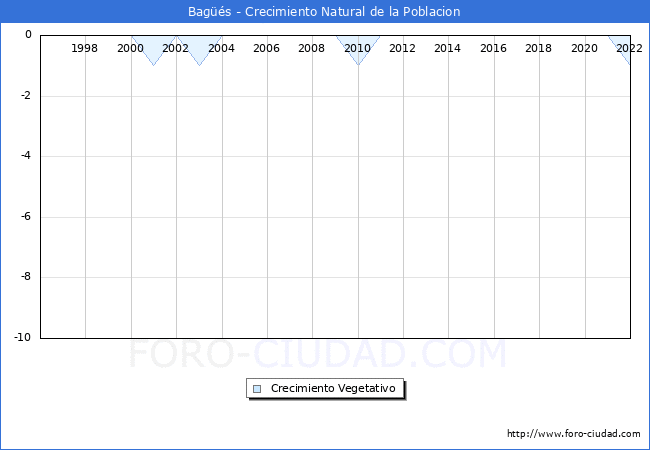This screenshot has height=450, width=650.
Task: Click the 2010 x-axis year label
Action: pos(357,48)
